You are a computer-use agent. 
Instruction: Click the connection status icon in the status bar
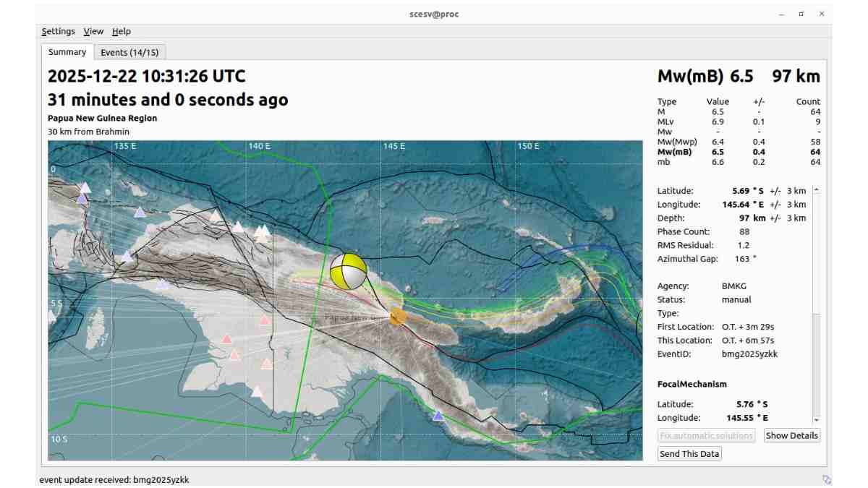coord(827,479)
